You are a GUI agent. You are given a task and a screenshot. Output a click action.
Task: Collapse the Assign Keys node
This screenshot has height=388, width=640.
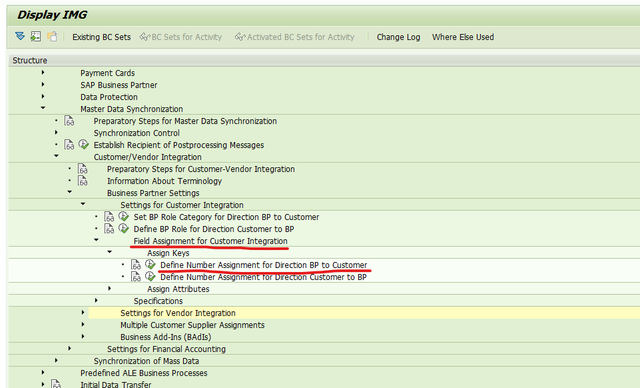tap(109, 252)
